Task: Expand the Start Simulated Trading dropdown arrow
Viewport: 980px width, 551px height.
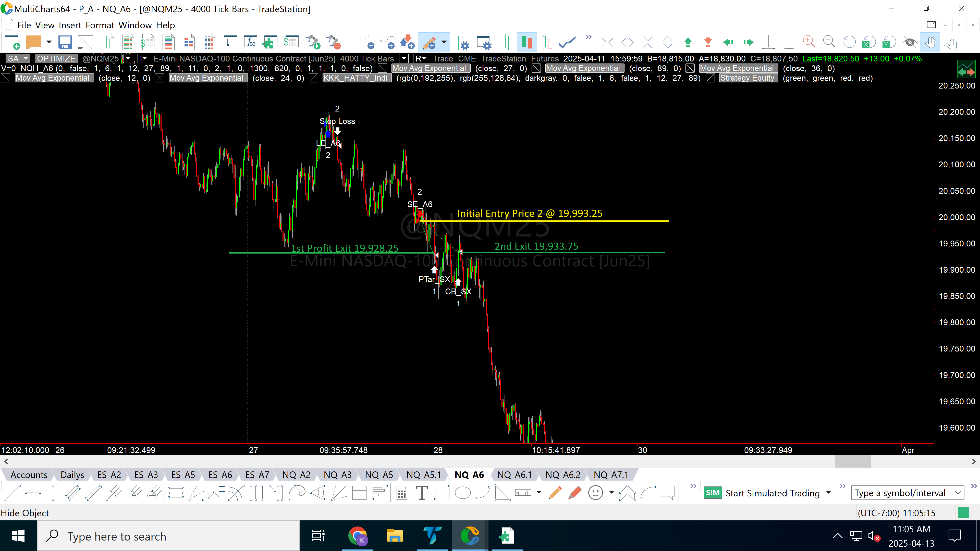Action: (828, 493)
